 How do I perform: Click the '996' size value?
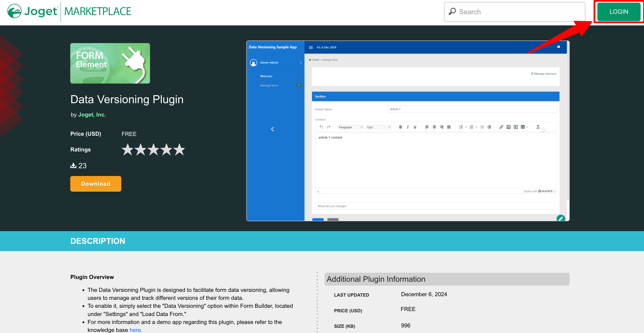(405, 325)
